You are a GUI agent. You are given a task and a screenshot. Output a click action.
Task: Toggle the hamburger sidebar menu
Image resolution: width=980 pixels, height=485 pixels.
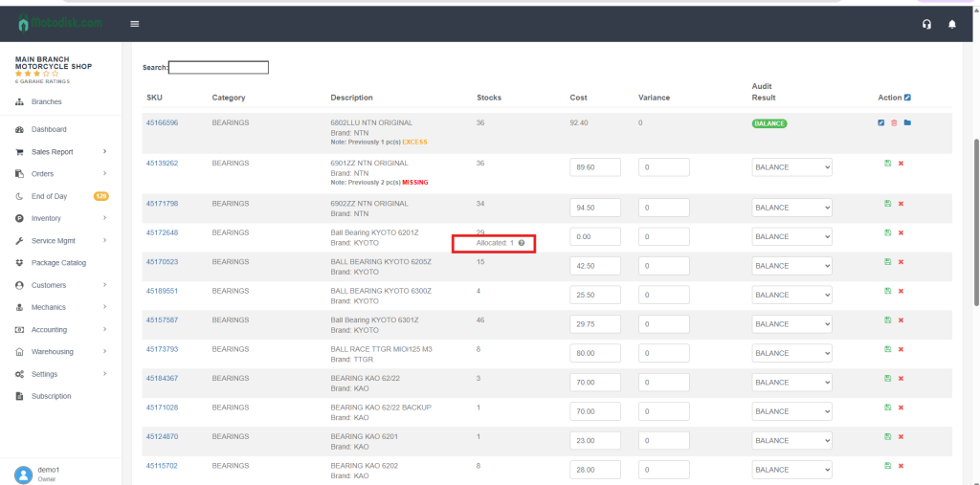[134, 24]
